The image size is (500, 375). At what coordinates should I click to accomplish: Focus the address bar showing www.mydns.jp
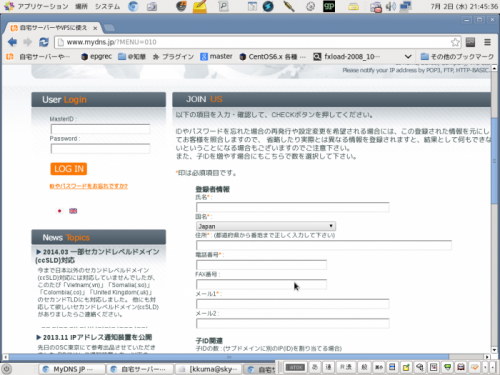253,42
